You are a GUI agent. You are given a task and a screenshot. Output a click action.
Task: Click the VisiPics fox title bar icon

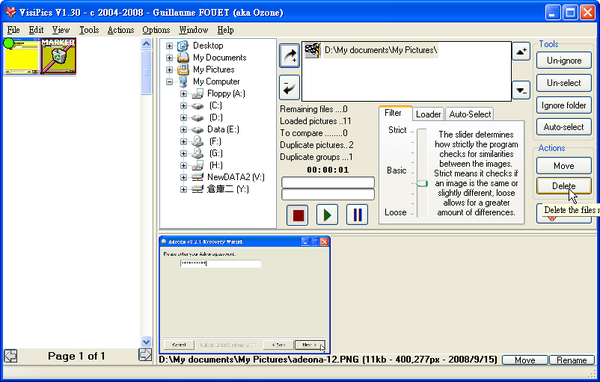(10, 12)
